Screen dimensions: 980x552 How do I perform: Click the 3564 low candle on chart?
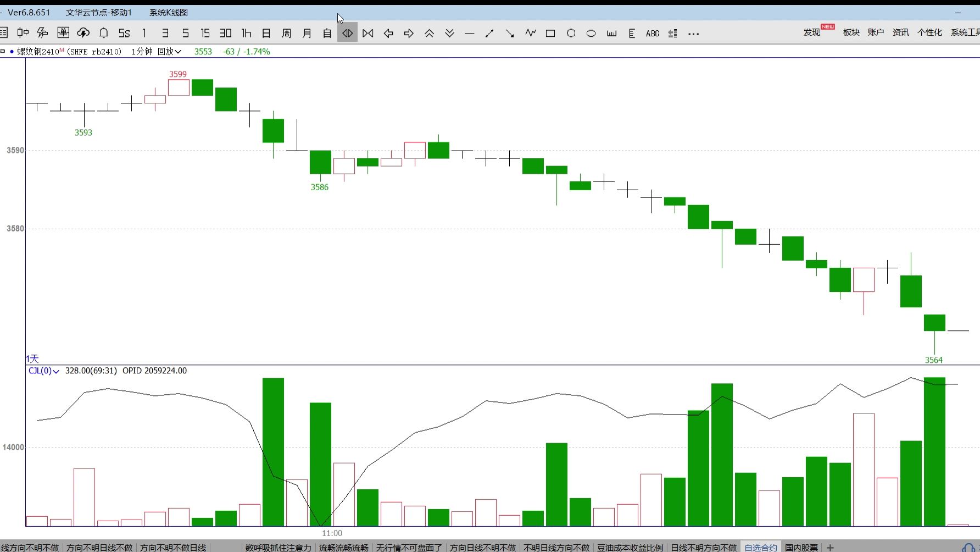pyautogui.click(x=934, y=323)
